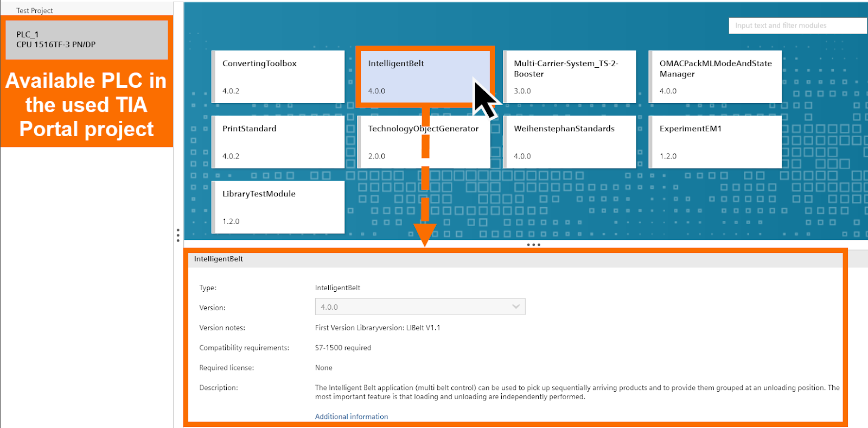Select the IntelligentBelt module card
The height and width of the screenshot is (428, 868).
(x=424, y=76)
